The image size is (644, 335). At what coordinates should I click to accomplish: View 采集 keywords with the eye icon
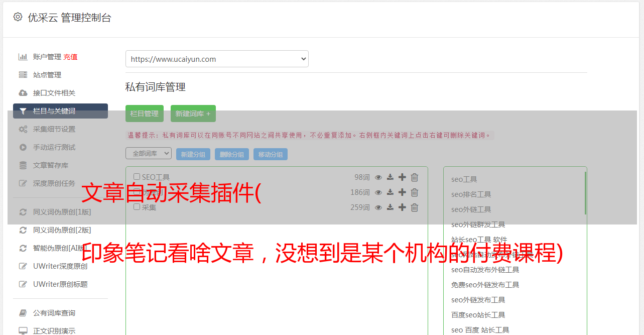point(378,207)
